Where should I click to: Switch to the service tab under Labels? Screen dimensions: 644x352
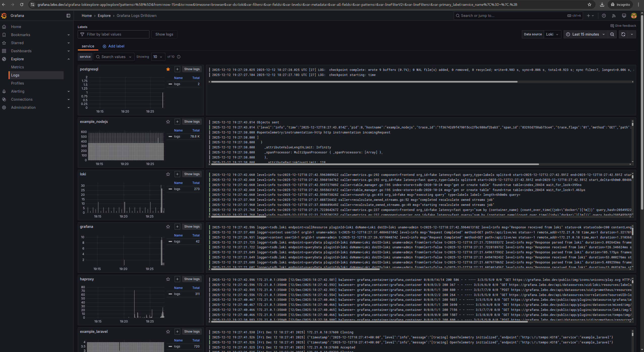(x=88, y=46)
